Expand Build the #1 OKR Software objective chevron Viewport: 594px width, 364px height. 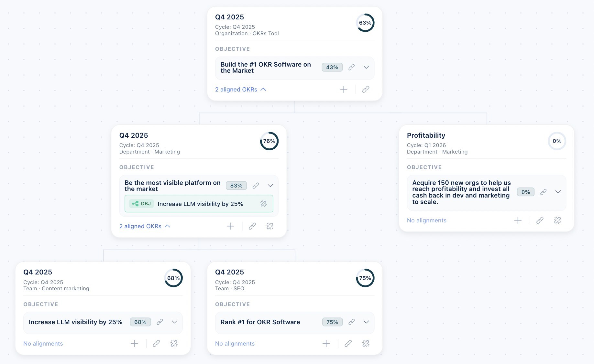click(366, 67)
